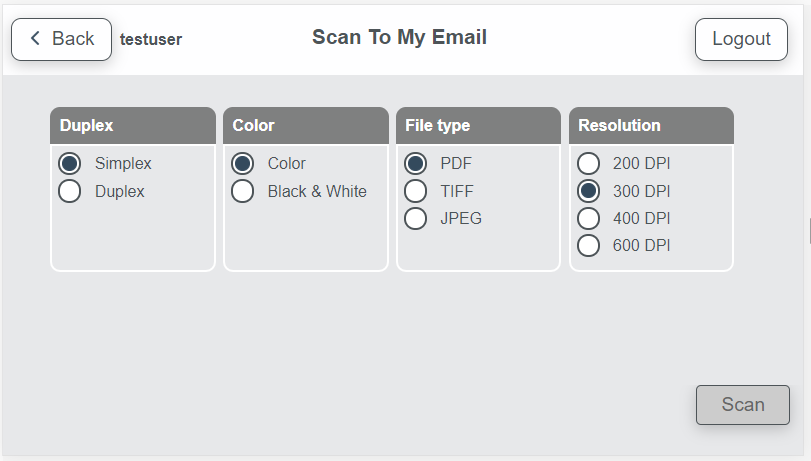Click the Scan To My Email title
This screenshot has height=461, width=811.
click(399, 38)
